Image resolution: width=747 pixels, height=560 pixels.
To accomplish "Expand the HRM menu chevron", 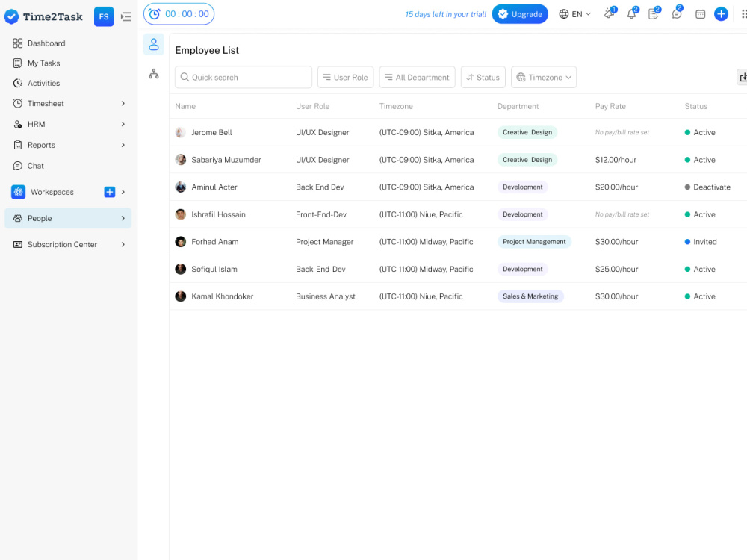I will coord(123,124).
